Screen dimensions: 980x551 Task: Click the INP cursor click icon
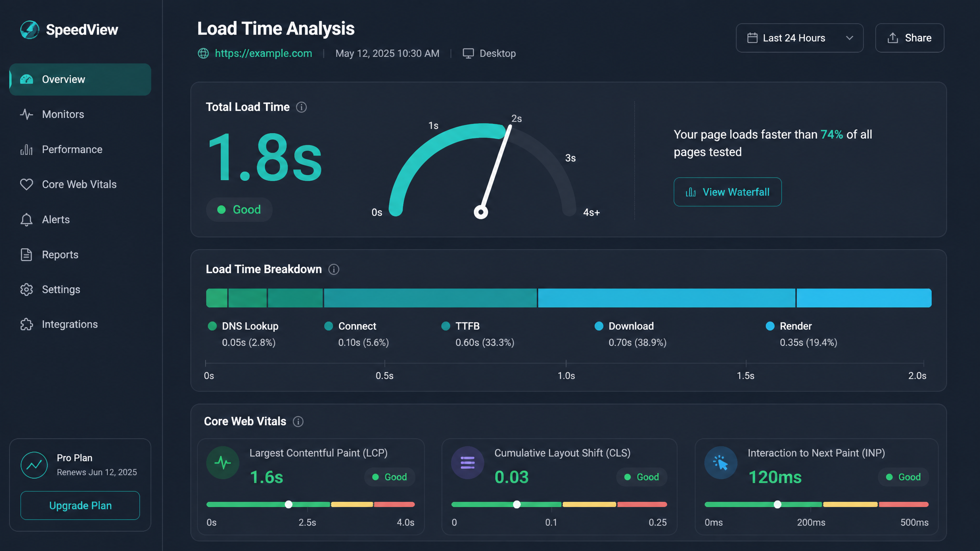pyautogui.click(x=721, y=463)
